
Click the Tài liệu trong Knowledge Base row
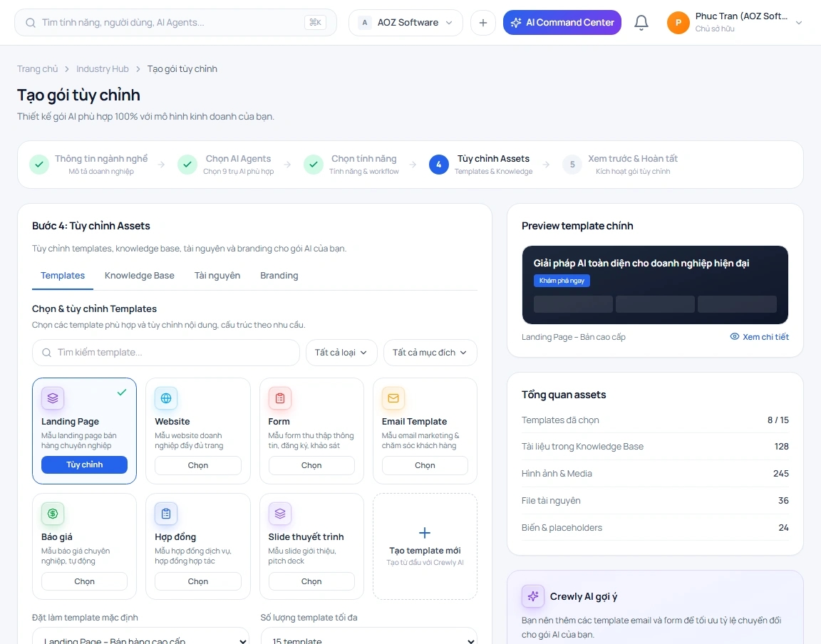pos(655,447)
